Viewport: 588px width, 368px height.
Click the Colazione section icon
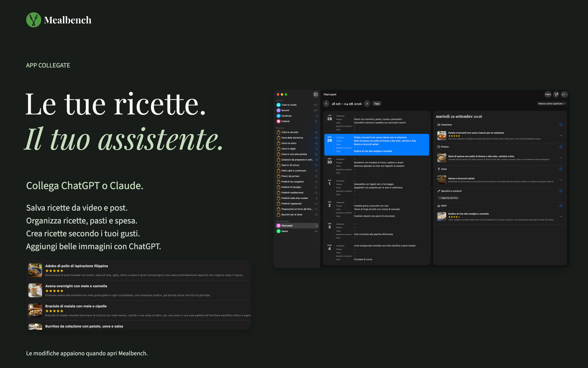(x=439, y=125)
